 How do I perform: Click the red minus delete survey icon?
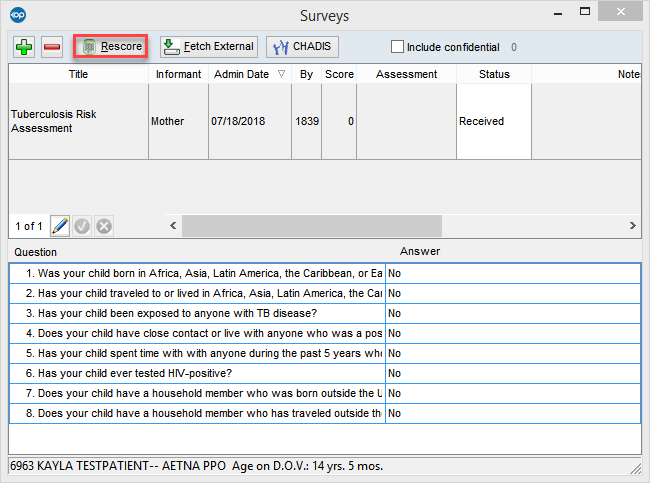tap(52, 47)
